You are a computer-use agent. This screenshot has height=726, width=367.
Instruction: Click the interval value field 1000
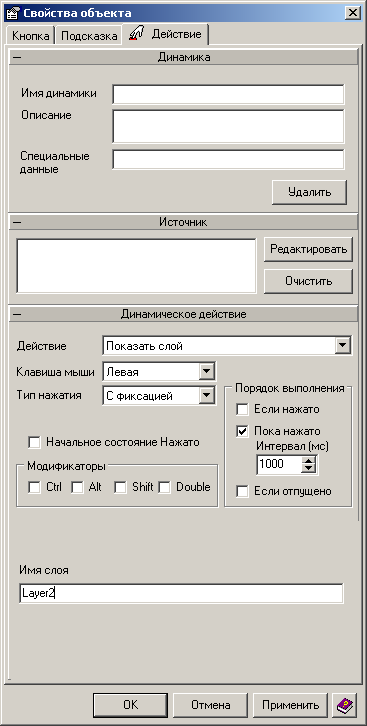point(279,464)
